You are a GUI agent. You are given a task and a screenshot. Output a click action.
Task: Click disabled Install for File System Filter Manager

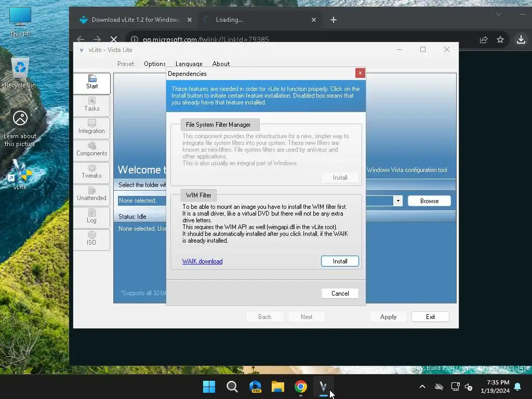(340, 178)
